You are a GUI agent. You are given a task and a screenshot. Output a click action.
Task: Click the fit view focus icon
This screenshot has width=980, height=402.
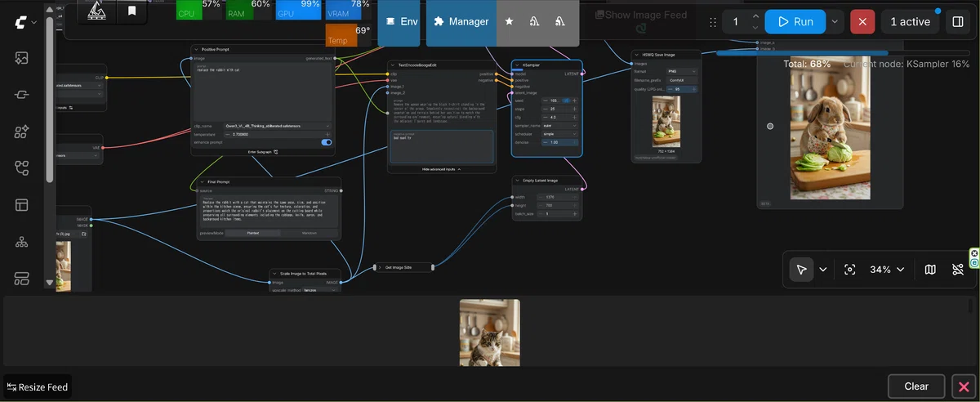tap(850, 270)
